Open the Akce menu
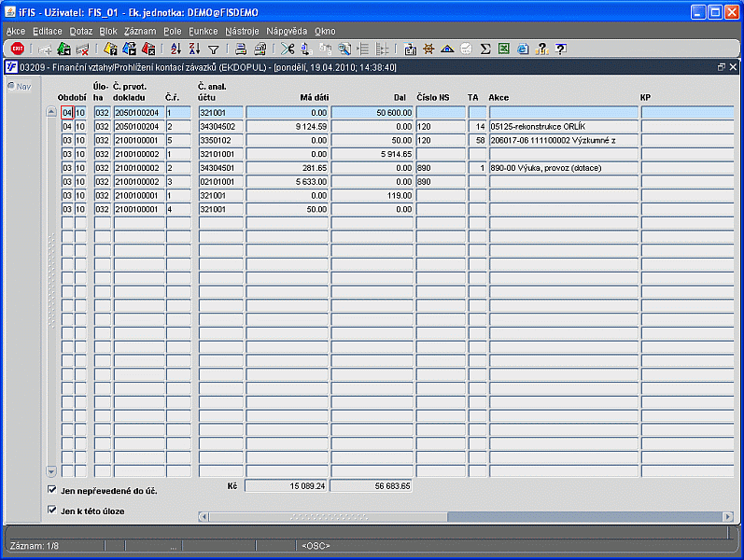This screenshot has height=560, width=744. click(x=16, y=31)
